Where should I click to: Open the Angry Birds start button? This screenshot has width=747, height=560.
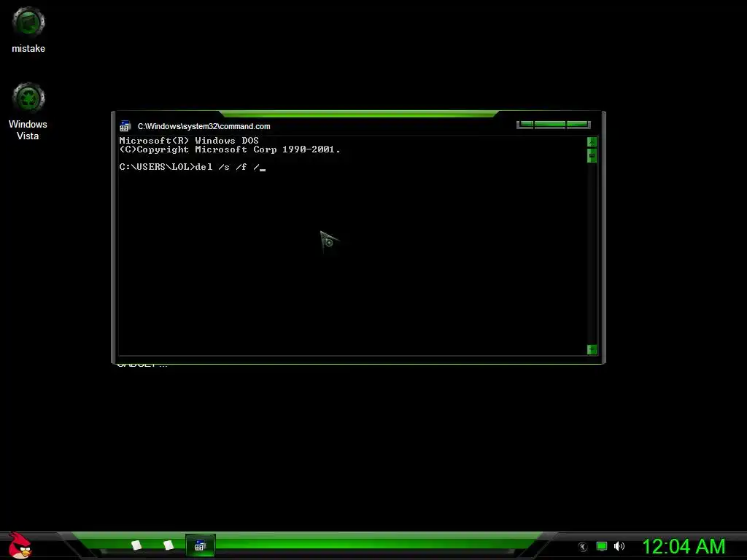click(20, 545)
